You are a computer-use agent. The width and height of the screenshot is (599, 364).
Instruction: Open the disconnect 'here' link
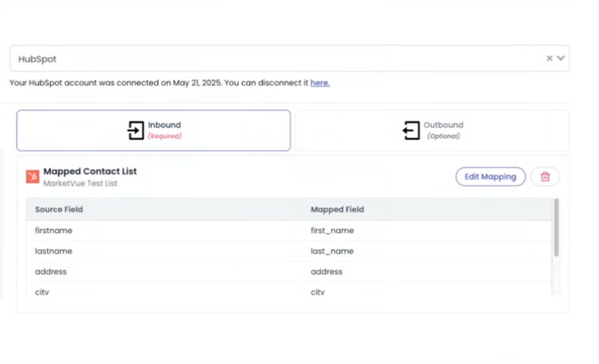pos(320,83)
